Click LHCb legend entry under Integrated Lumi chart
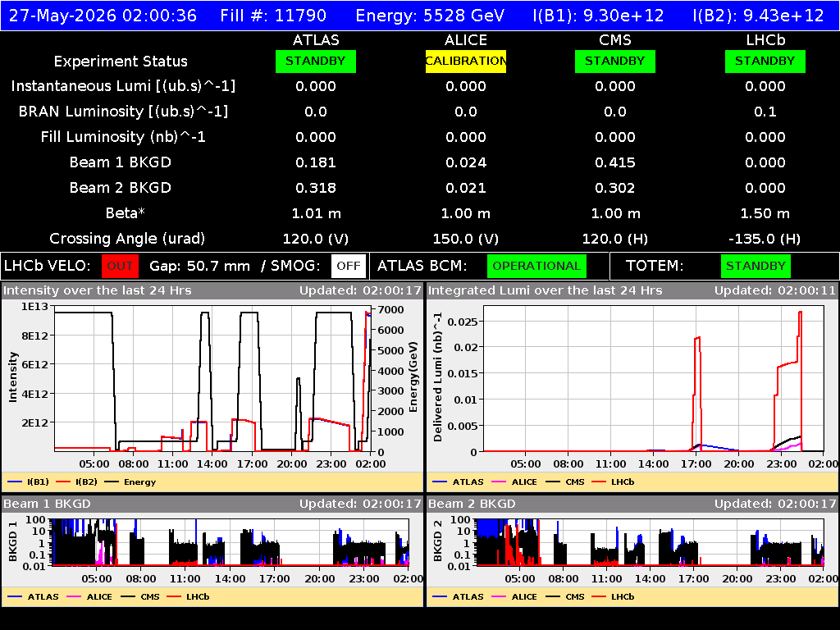The height and width of the screenshot is (630, 840). coord(613,482)
